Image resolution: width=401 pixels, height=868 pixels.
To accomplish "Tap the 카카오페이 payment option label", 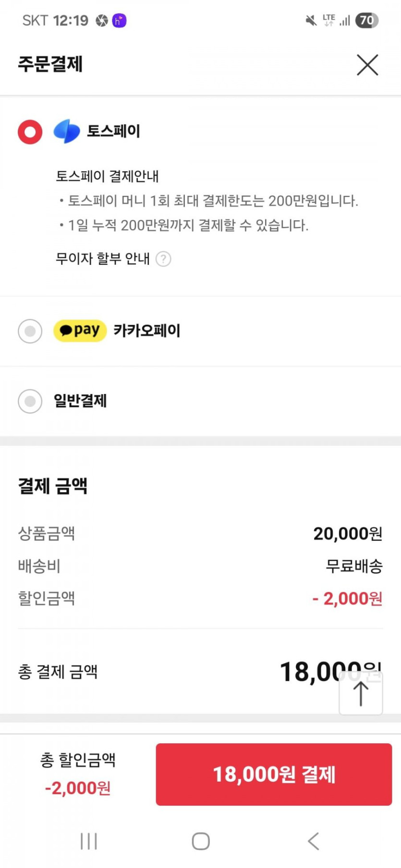I will tap(147, 331).
